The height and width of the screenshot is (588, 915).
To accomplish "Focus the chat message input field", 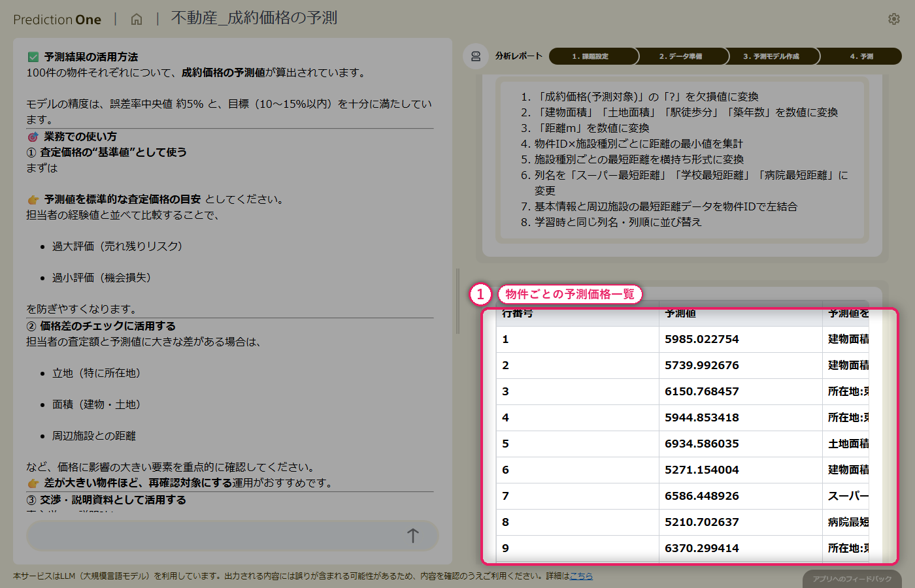I will click(232, 536).
